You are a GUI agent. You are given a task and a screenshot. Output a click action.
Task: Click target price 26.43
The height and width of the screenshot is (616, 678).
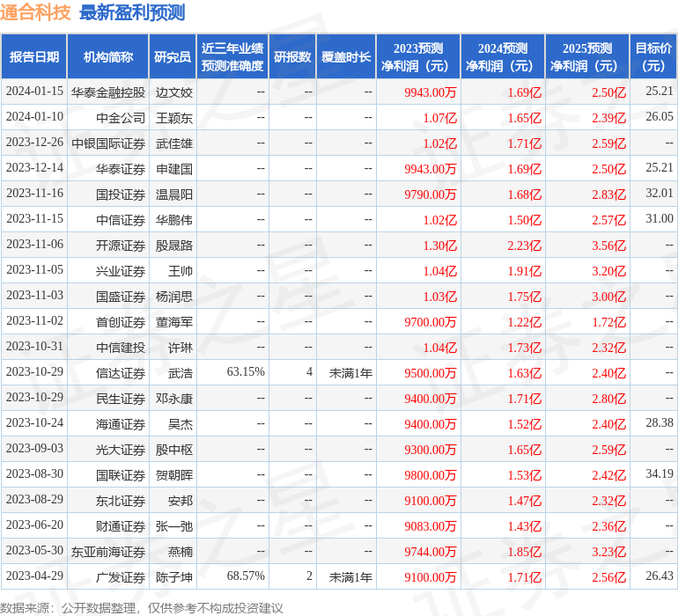point(660,576)
